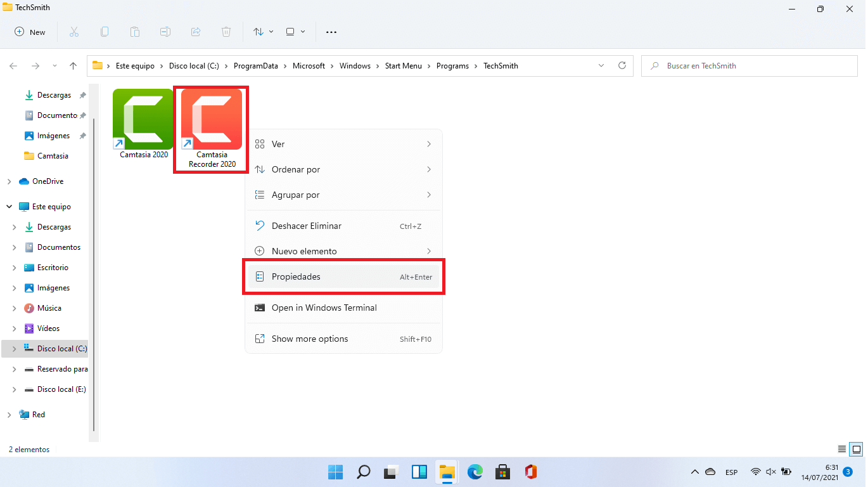868x487 pixels.
Task: Collapse the Este equipo tree node
Action: click(x=9, y=207)
